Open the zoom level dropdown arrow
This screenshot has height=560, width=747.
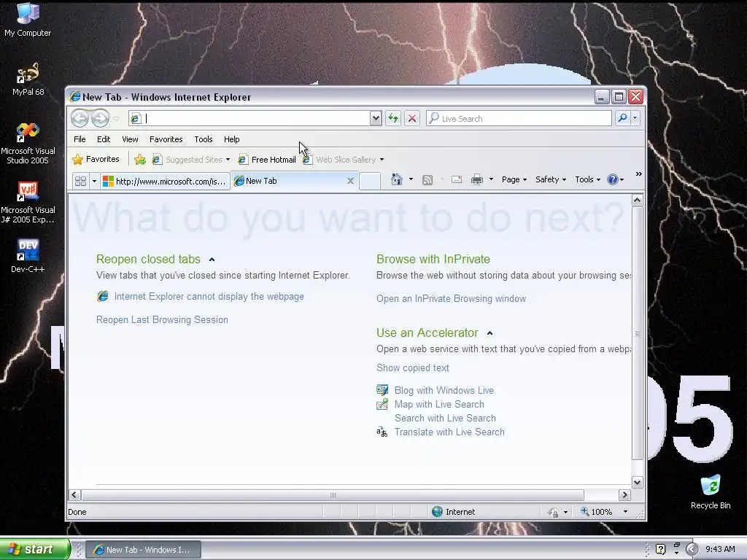[x=625, y=512]
